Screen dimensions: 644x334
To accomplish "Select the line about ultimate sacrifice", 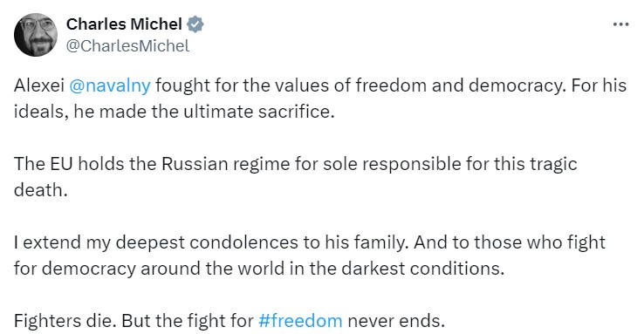I will (x=175, y=112).
